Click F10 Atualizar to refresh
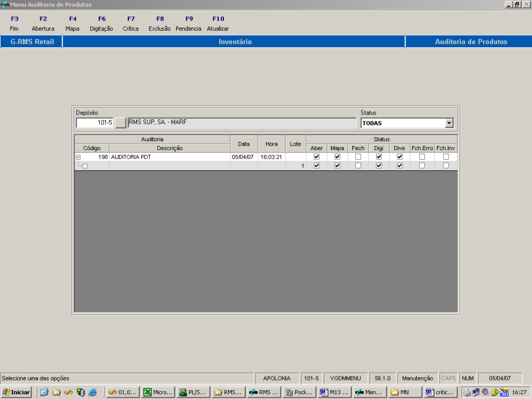532x399 pixels. (x=218, y=24)
